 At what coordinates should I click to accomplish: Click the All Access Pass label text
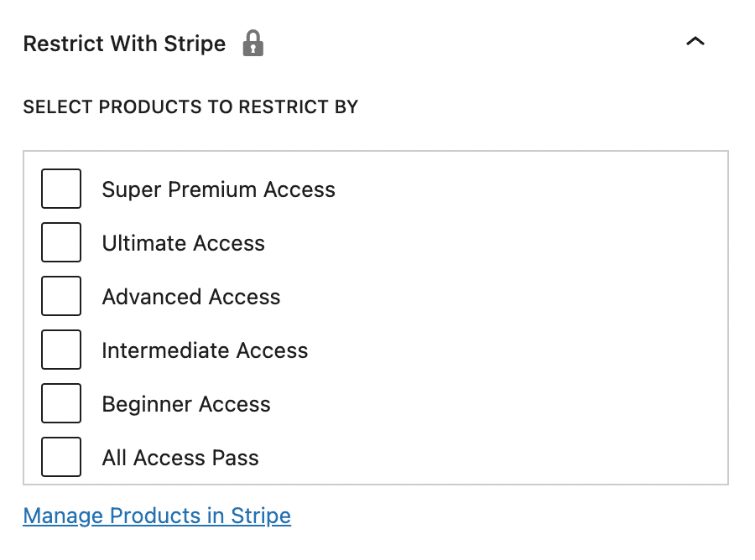click(x=180, y=458)
